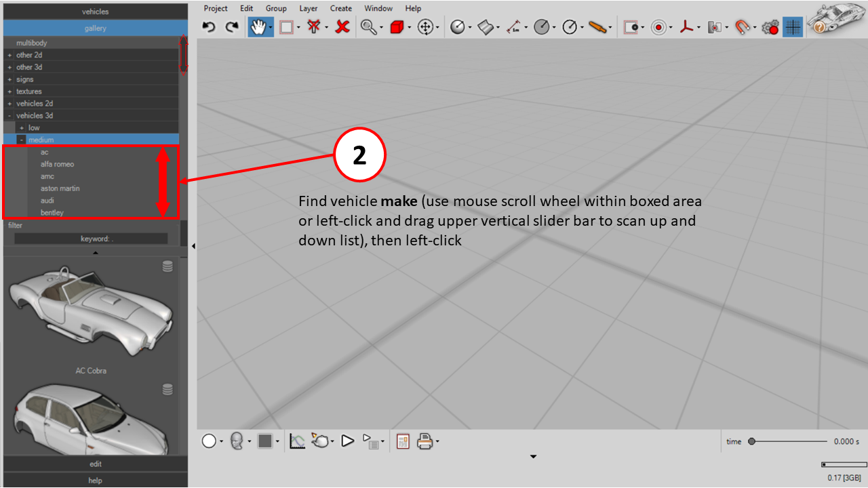
Task: Switch to the gallery tab
Action: [x=96, y=28]
